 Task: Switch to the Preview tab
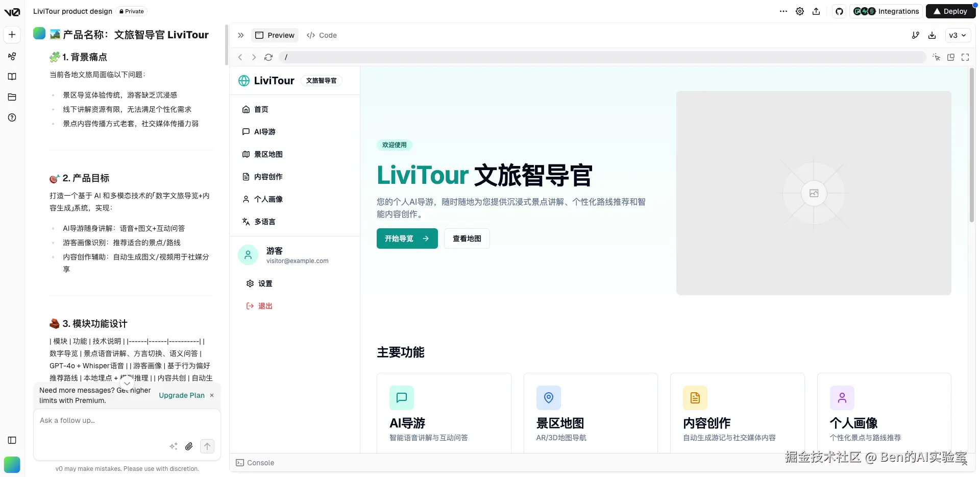click(275, 35)
